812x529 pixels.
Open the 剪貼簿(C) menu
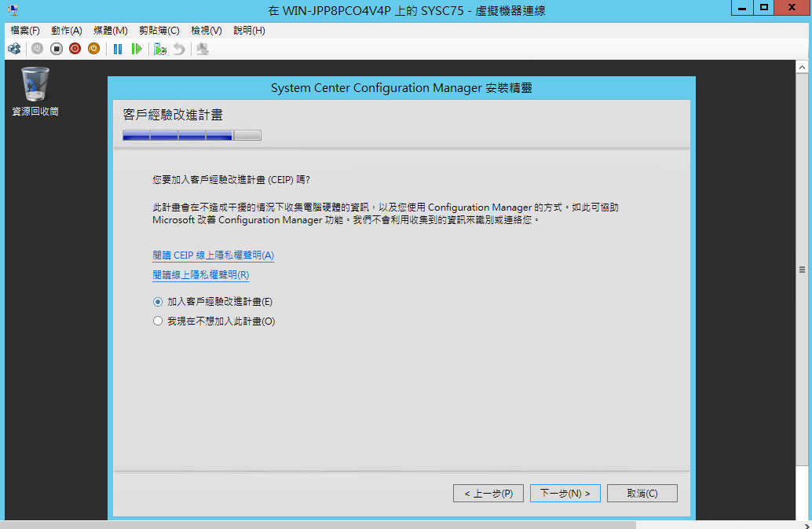click(159, 31)
